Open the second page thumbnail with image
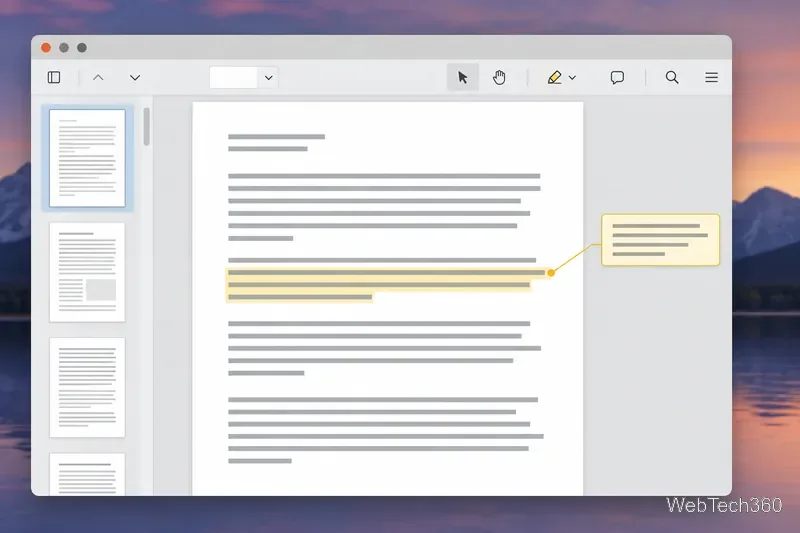 pyautogui.click(x=87, y=272)
